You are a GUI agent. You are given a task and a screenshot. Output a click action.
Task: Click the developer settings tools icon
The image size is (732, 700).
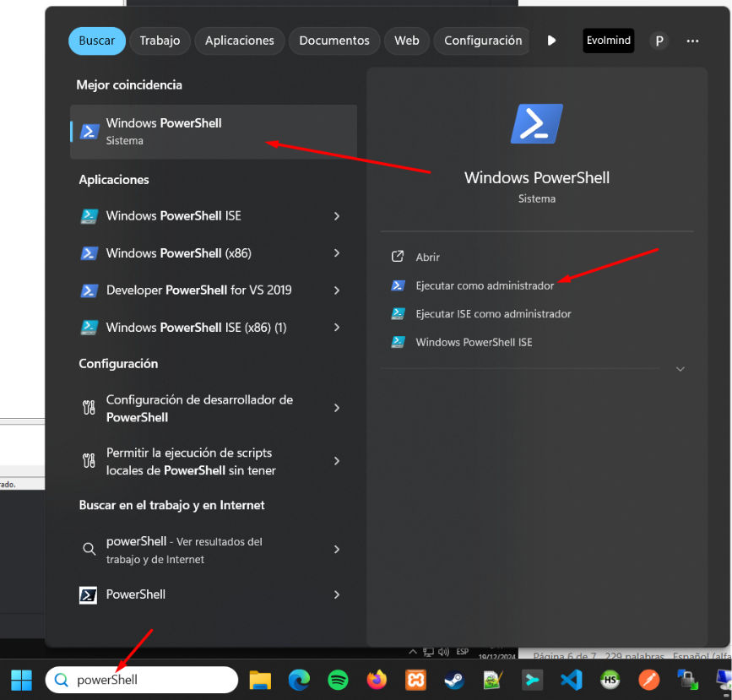coord(89,408)
